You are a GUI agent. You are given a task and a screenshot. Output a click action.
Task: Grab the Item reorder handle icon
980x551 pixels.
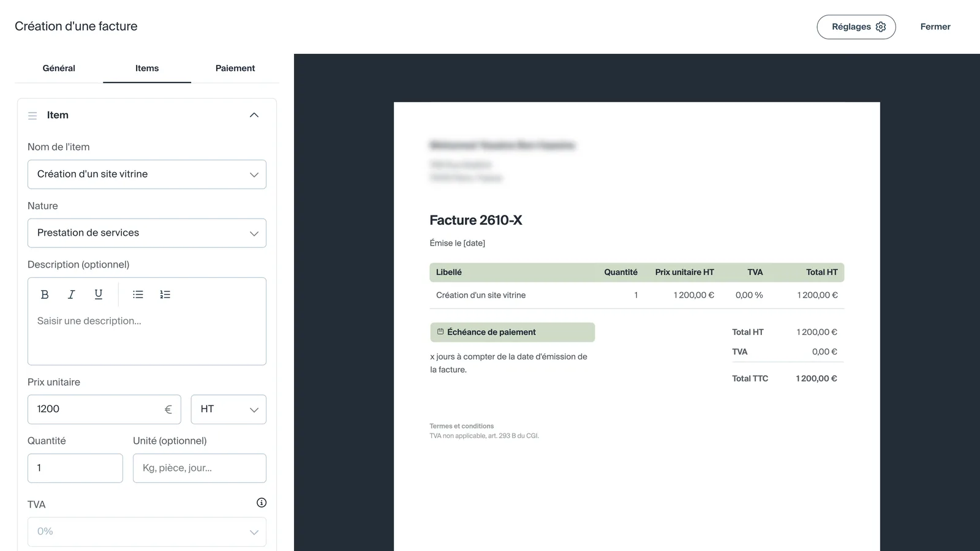click(x=32, y=115)
